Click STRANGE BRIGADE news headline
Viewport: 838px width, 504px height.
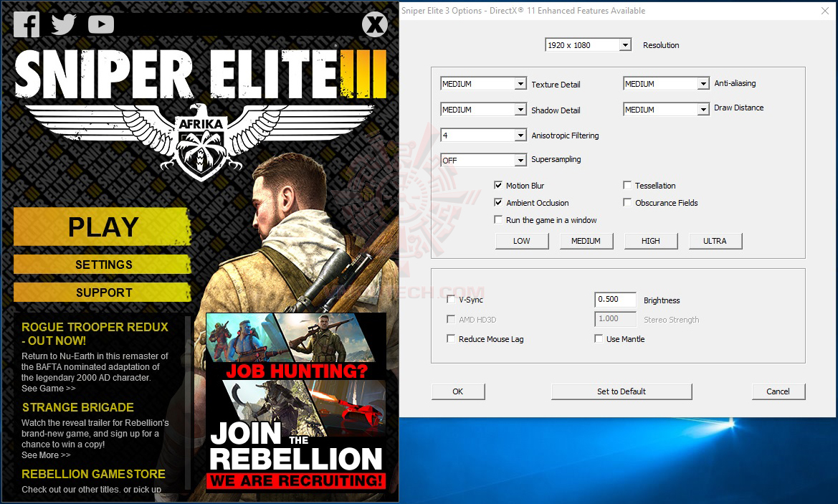[x=78, y=407]
